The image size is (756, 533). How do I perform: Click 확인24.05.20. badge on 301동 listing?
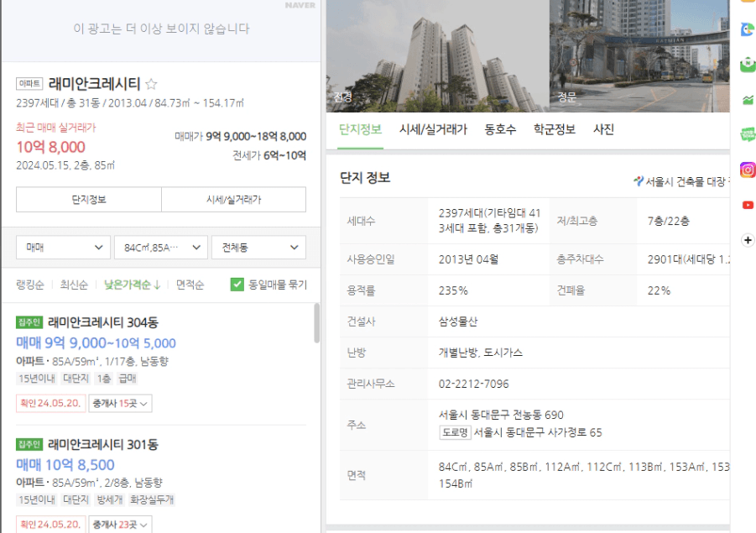50,525
